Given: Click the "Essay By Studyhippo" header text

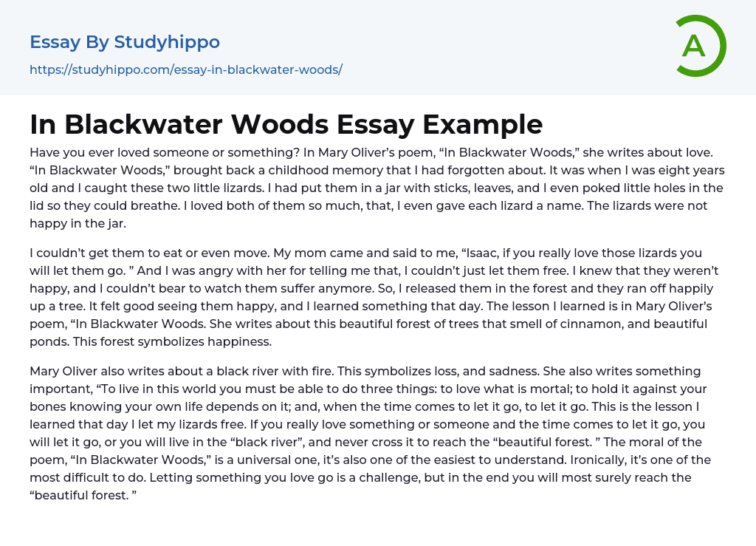Looking at the screenshot, I should point(125,42).
